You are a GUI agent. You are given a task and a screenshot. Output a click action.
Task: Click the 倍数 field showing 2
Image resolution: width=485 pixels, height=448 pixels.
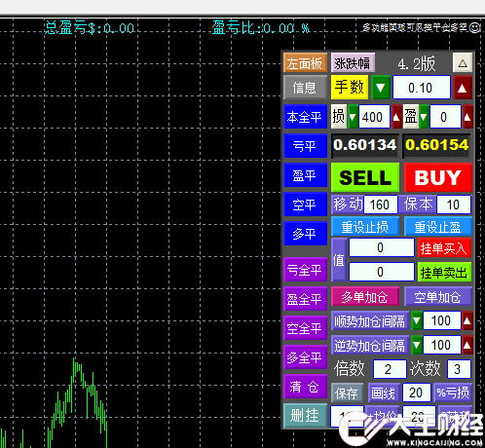coord(390,369)
